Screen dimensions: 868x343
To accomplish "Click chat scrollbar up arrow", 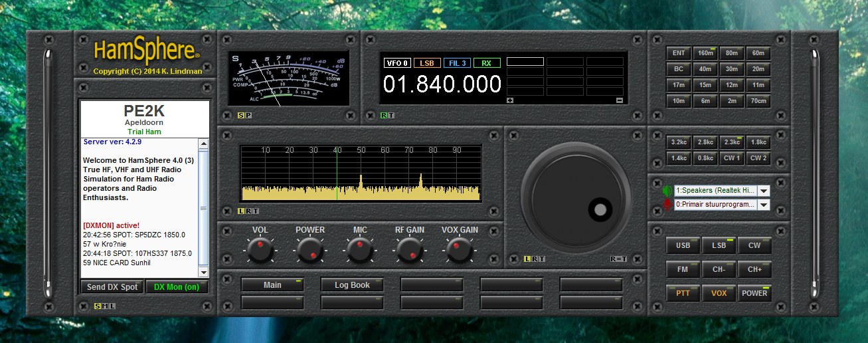I will (x=203, y=143).
